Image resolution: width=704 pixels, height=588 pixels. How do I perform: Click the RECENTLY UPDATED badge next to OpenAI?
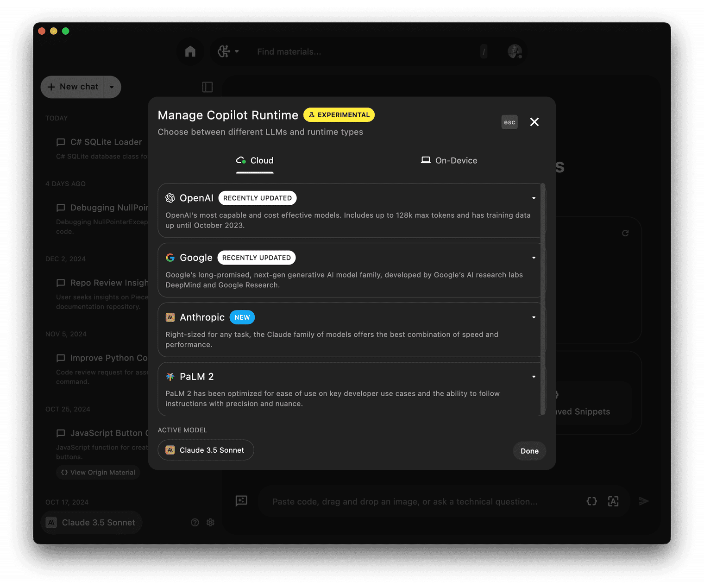pyautogui.click(x=258, y=198)
